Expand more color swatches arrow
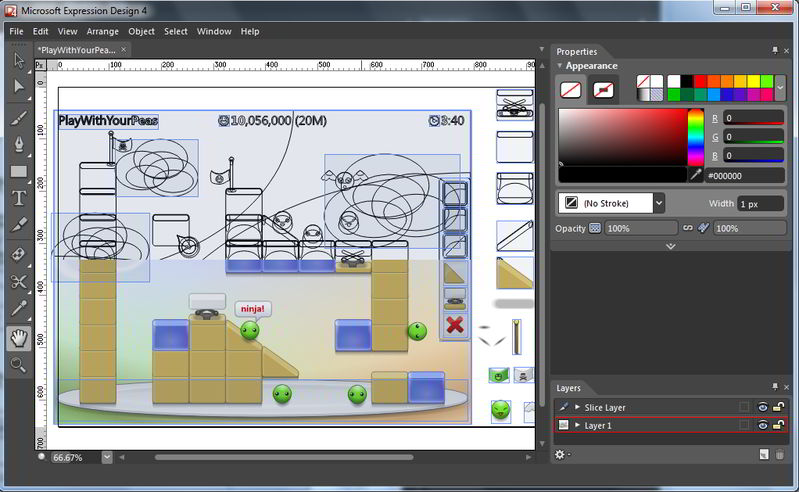 [780, 88]
